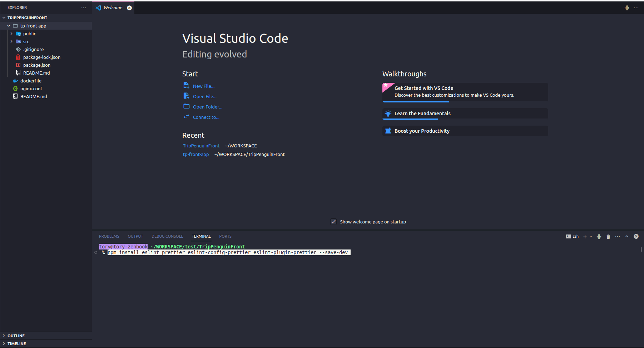Toggle Show welcome page on startup checkbox

[333, 222]
